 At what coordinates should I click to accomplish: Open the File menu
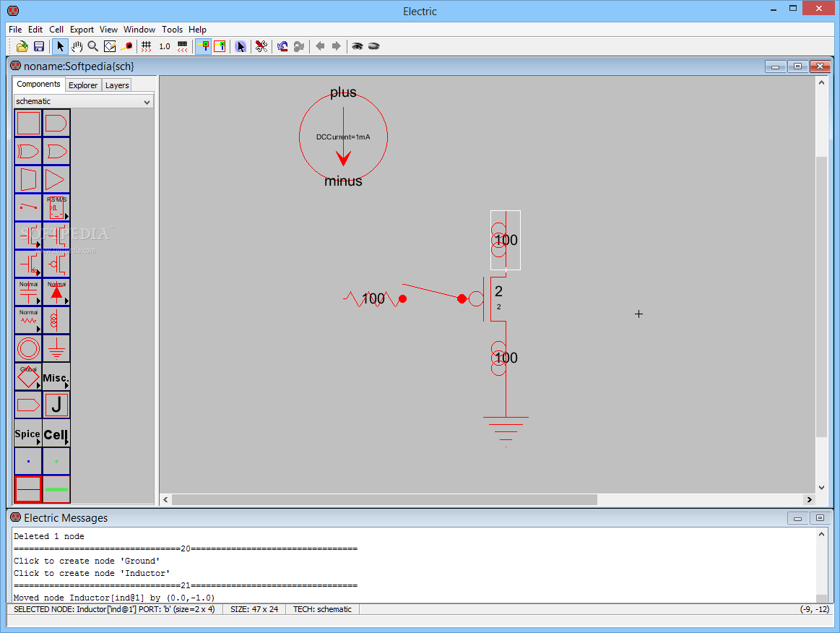[15, 30]
